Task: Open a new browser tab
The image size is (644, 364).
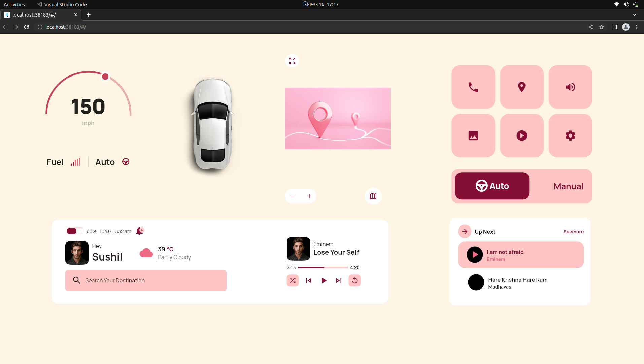Action: pyautogui.click(x=88, y=15)
